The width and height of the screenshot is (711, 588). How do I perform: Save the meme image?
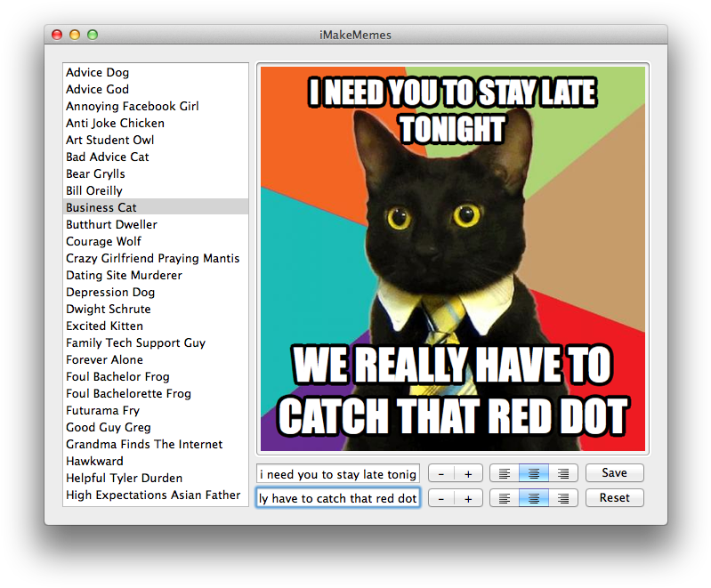tap(614, 473)
